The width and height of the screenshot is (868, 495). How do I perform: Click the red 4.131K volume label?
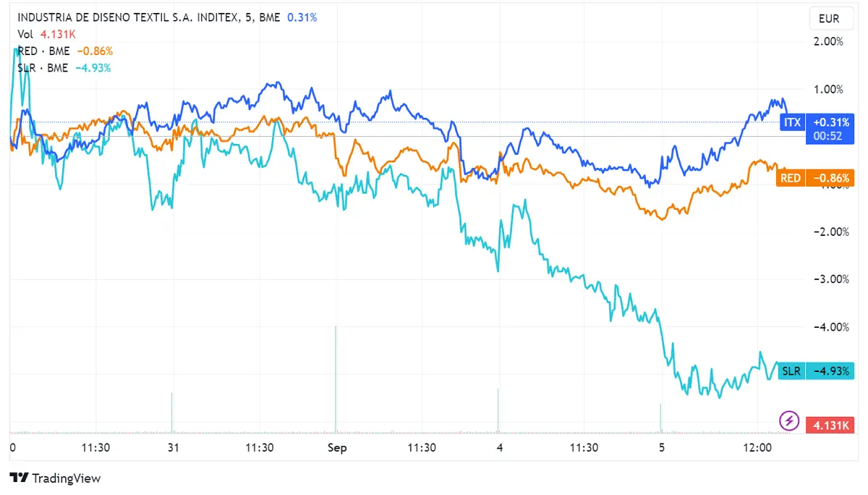(829, 425)
